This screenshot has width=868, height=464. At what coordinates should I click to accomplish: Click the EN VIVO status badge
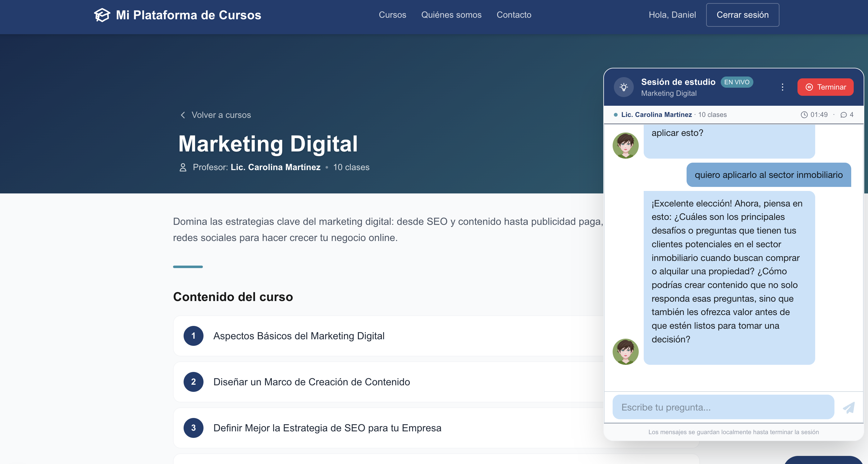coord(737,82)
